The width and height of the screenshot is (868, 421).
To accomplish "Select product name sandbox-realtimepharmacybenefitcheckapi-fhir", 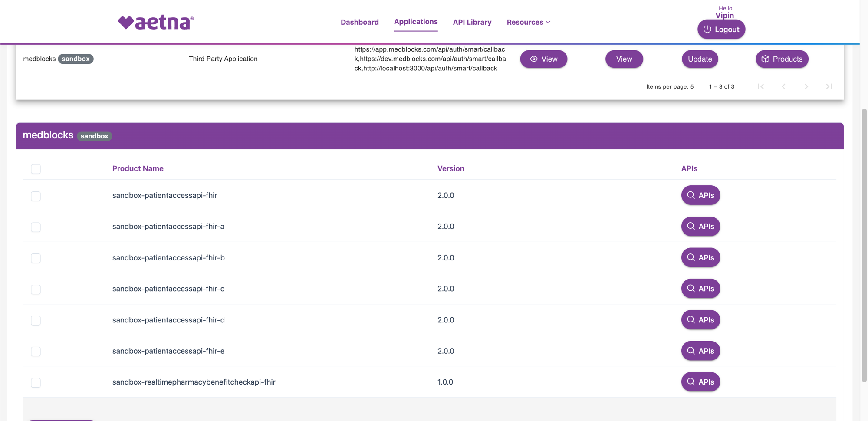I will [x=194, y=382].
